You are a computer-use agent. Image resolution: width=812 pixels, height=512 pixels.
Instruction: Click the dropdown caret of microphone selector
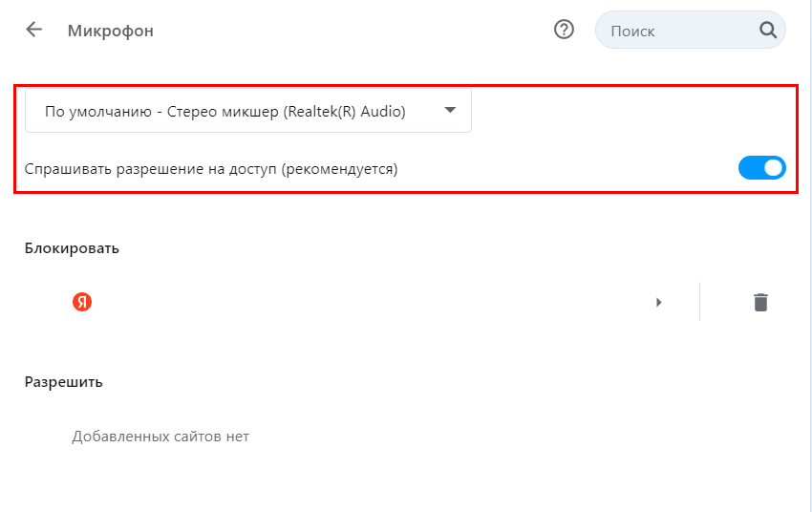(451, 111)
